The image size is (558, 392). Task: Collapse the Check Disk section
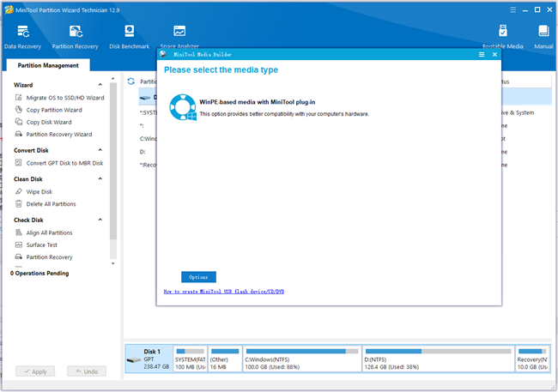click(x=100, y=220)
